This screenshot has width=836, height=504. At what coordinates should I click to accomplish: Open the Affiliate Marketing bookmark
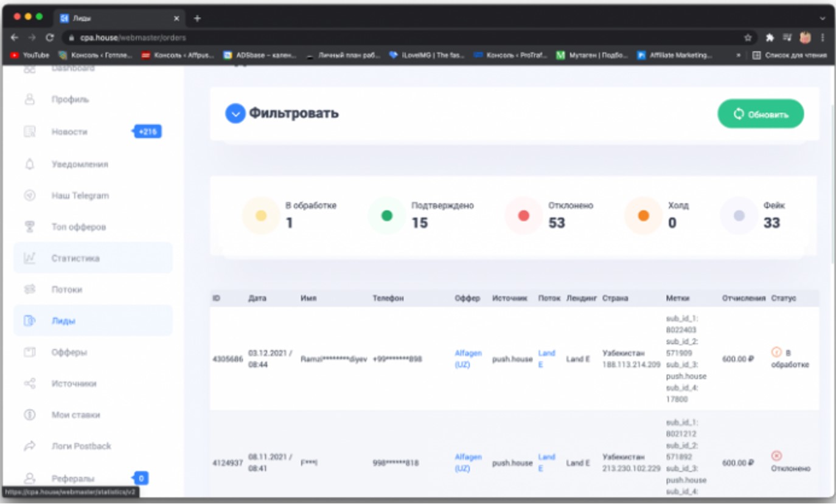tap(674, 55)
